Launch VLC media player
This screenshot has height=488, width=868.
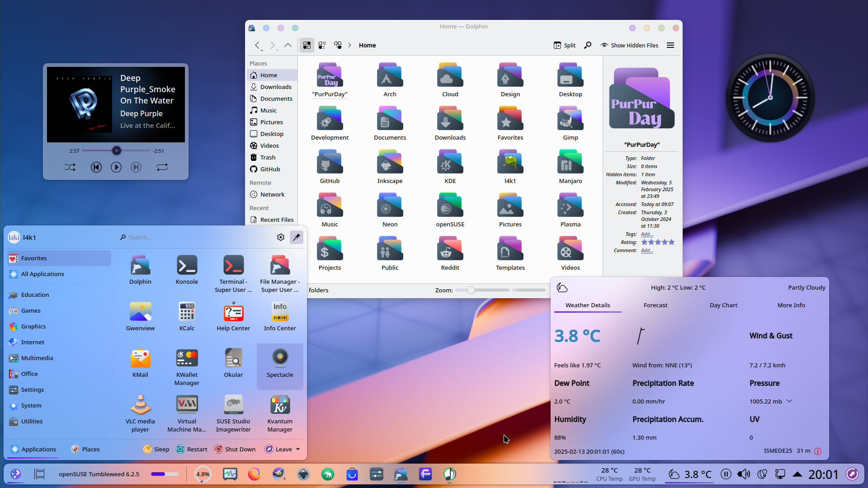tap(140, 413)
